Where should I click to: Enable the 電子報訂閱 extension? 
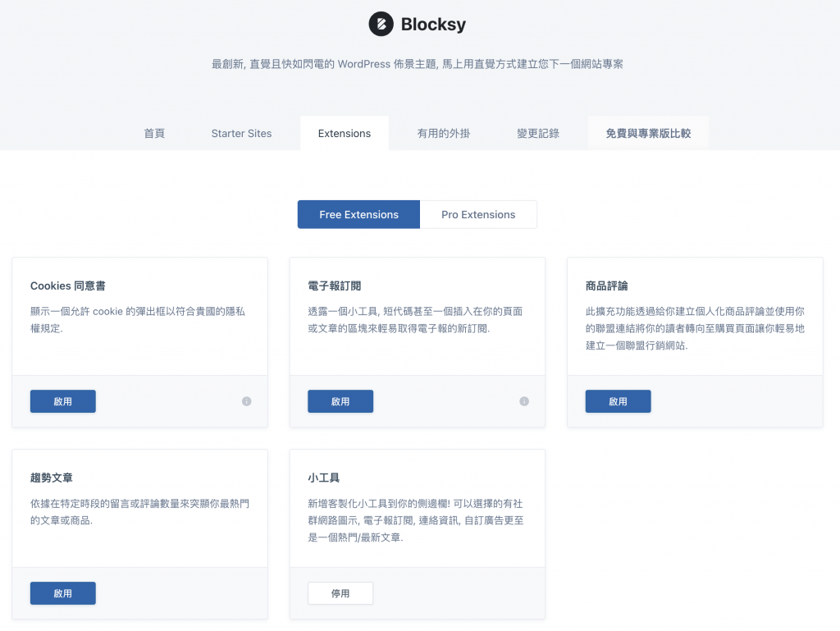pos(340,401)
